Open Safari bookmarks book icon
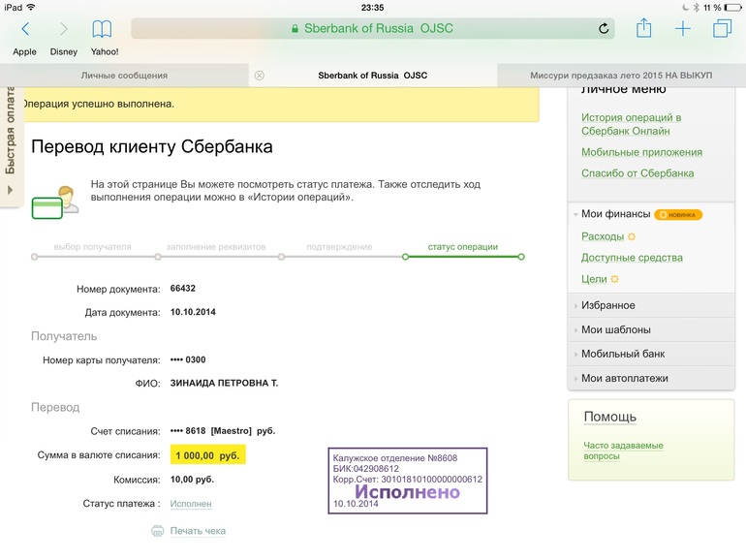Screen dimensions: 746x560 tap(102, 29)
